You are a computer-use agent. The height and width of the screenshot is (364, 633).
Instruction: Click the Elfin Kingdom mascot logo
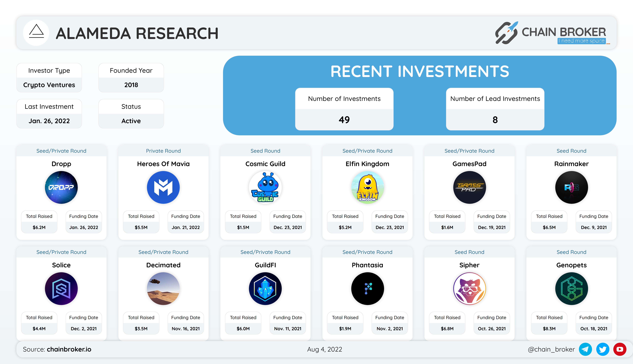pyautogui.click(x=367, y=187)
